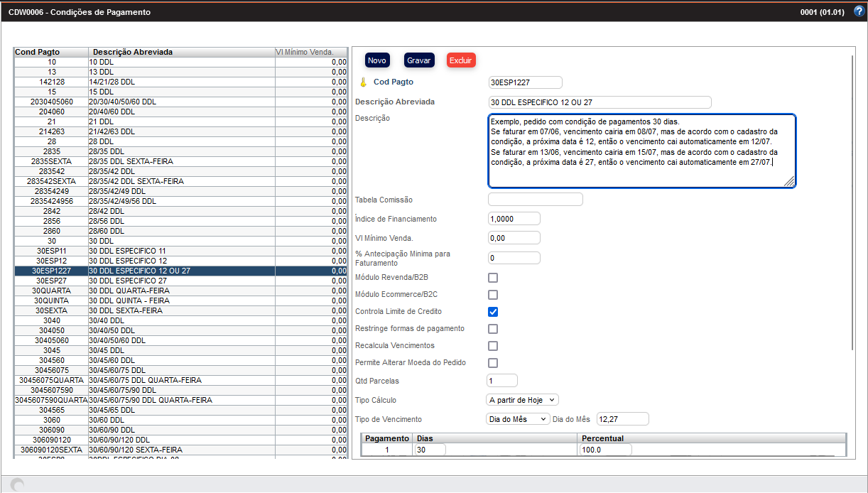Click the Percentual field showing 100.0

(x=604, y=449)
